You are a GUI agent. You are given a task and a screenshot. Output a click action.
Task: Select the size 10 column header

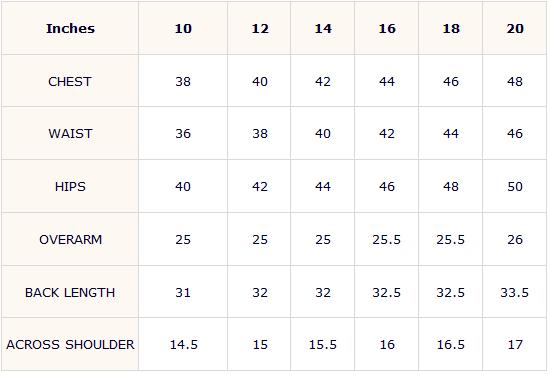coord(183,28)
